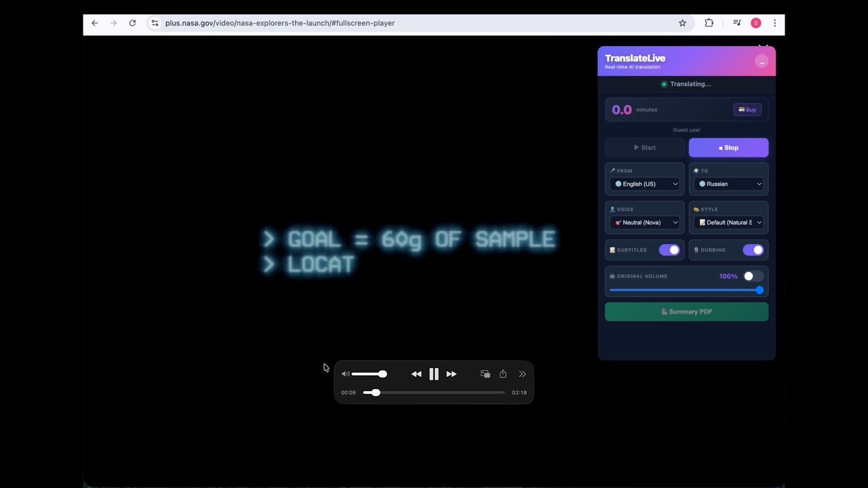Screen dimensions: 868x488
Task: Toggle Dubbing off in TranslateLive
Action: pos(753,250)
